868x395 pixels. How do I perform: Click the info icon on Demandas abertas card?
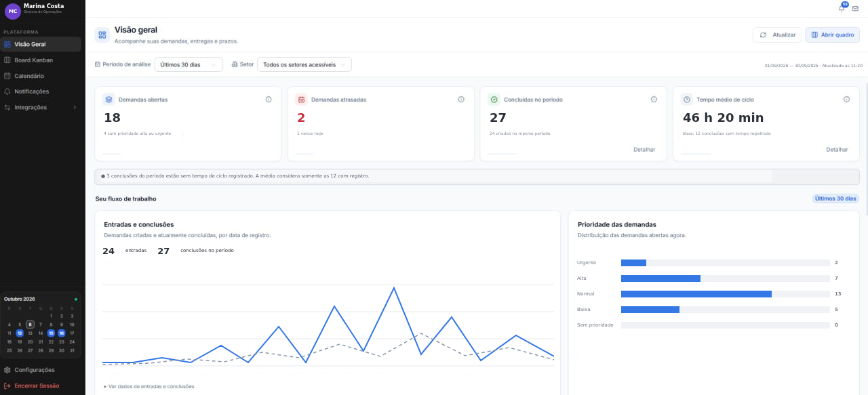[x=269, y=100]
